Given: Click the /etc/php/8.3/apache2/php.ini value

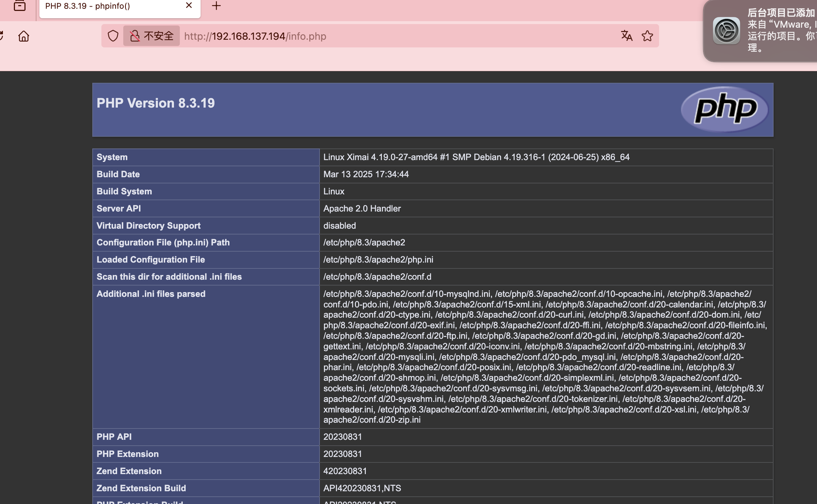Looking at the screenshot, I should coord(378,260).
